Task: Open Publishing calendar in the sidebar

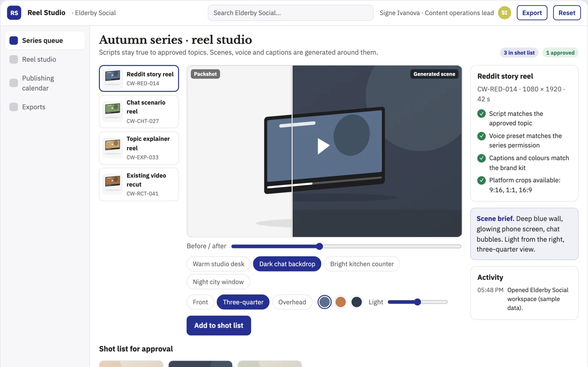Action: pyautogui.click(x=45, y=83)
